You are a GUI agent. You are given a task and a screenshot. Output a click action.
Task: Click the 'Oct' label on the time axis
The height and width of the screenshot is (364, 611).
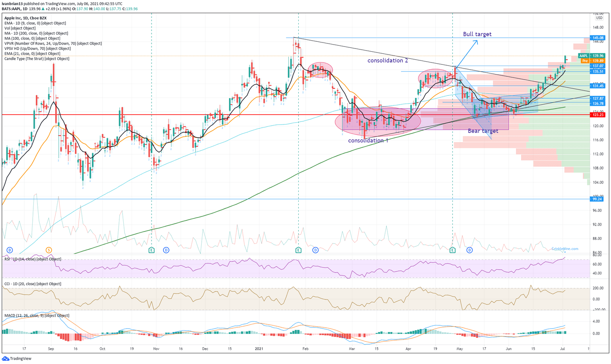pos(102,349)
